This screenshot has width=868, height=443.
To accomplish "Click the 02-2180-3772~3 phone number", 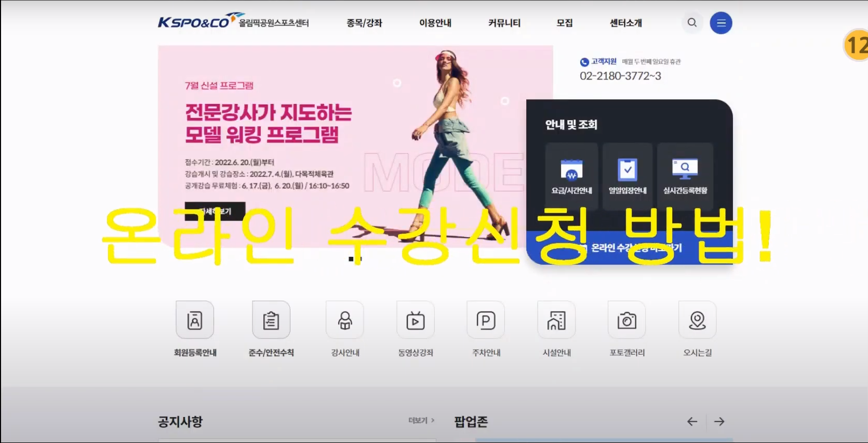I will (x=620, y=76).
